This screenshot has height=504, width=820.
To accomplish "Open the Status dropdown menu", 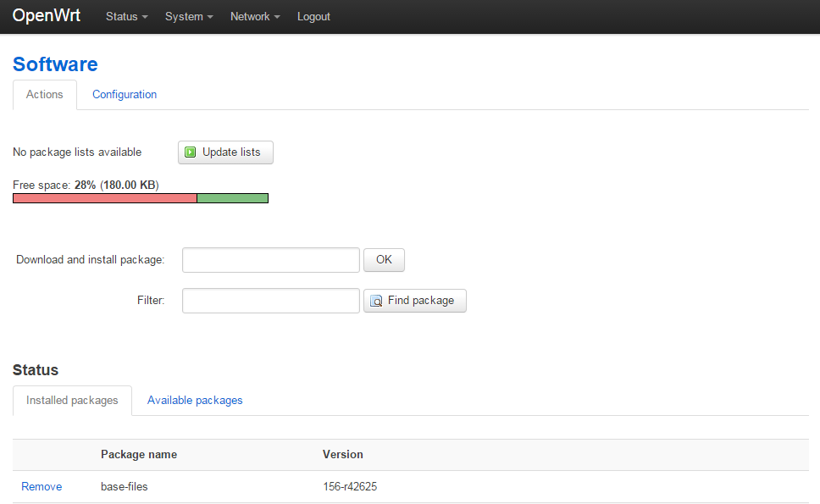I will [126, 17].
